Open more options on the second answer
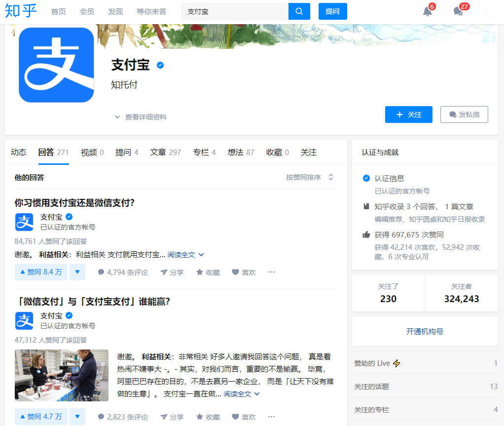504x426 pixels. point(271,417)
